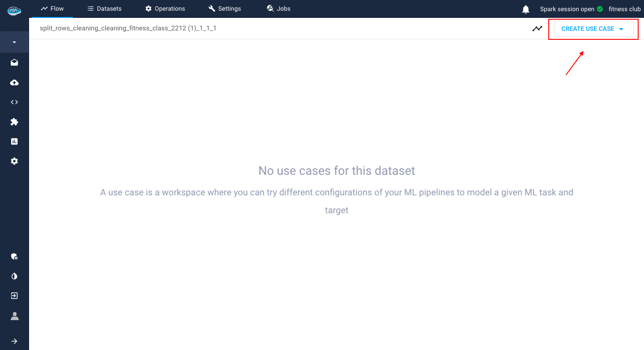
Task: Expand the sidebar with the bottom arrow
Action: coord(14,341)
